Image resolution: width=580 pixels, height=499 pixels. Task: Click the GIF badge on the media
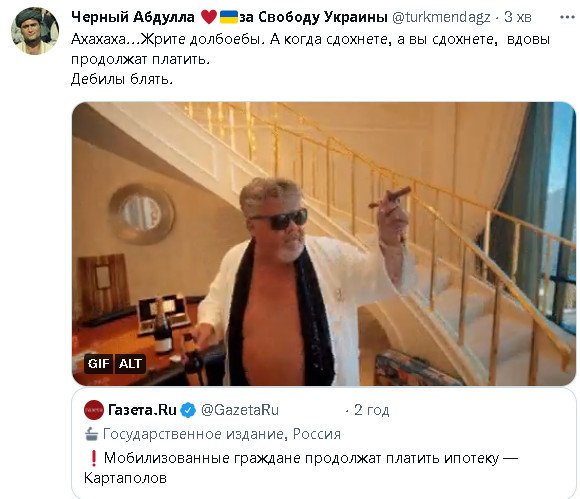[x=98, y=364]
